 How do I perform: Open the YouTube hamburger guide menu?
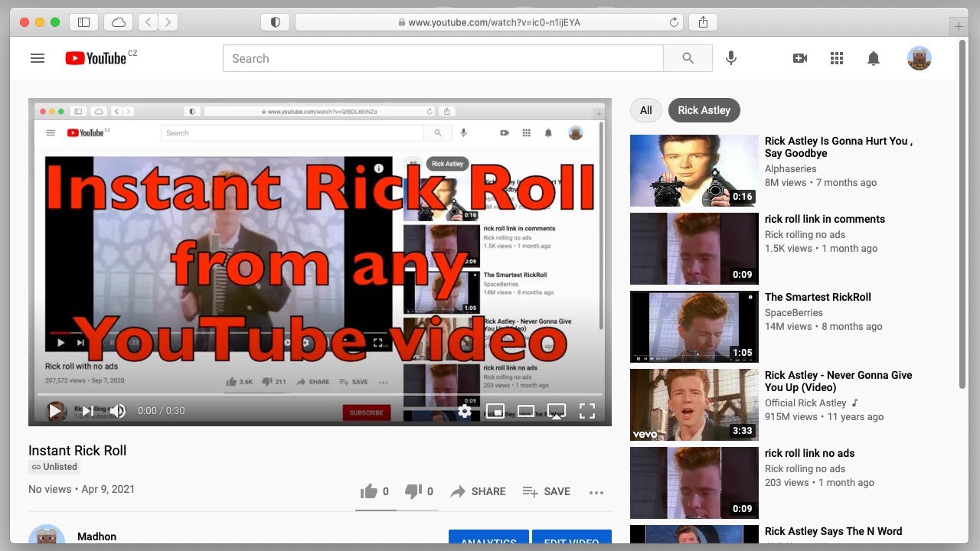(x=38, y=58)
